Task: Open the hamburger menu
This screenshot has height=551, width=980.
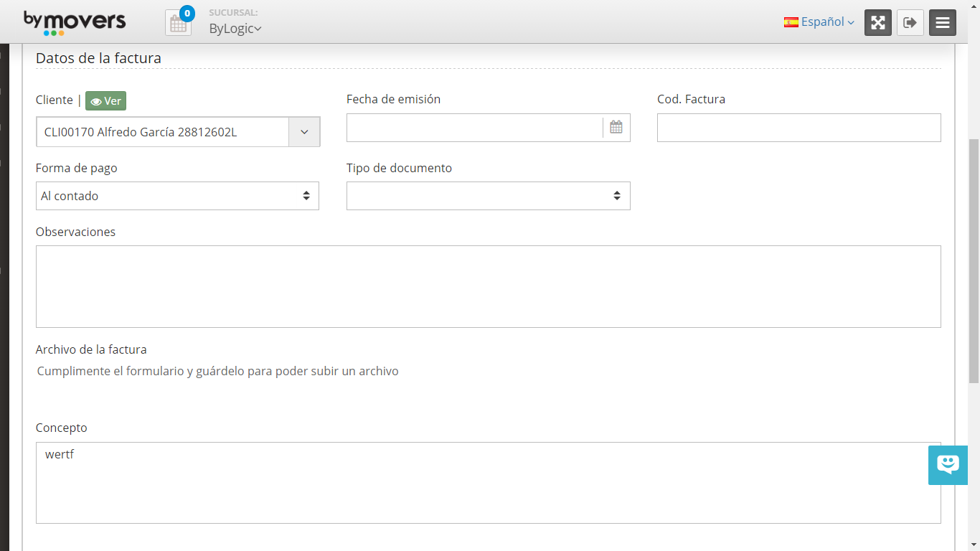Action: tap(942, 22)
